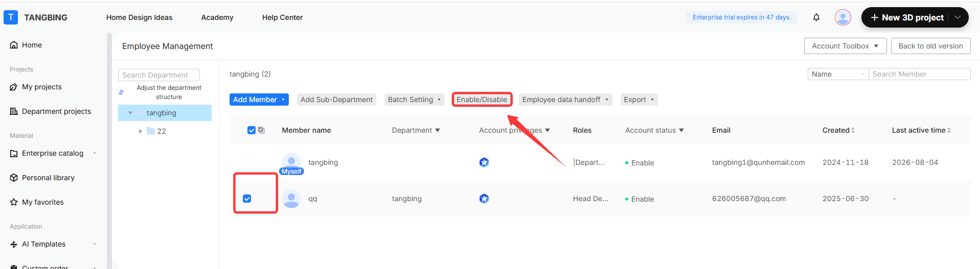
Task: Click qq's Enable status
Action: [x=640, y=199]
